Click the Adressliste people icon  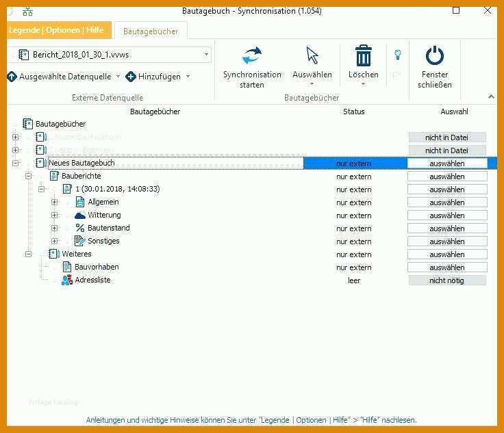point(67,280)
